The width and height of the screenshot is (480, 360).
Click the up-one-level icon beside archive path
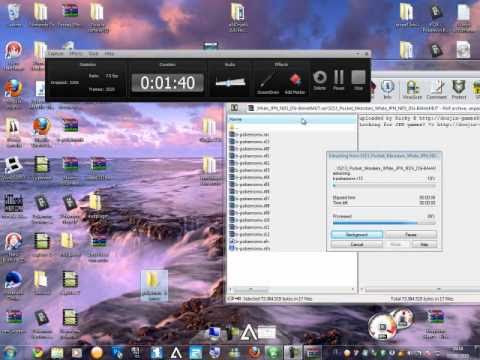click(x=234, y=108)
